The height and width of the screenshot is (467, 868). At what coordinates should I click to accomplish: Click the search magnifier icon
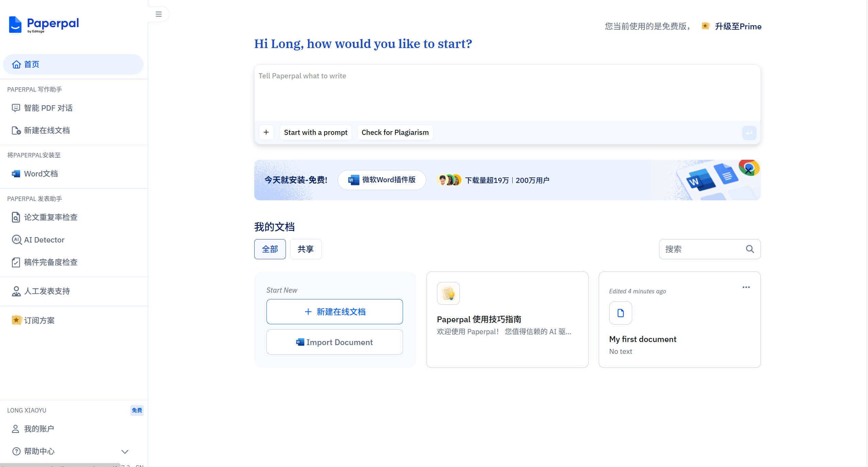750,249
